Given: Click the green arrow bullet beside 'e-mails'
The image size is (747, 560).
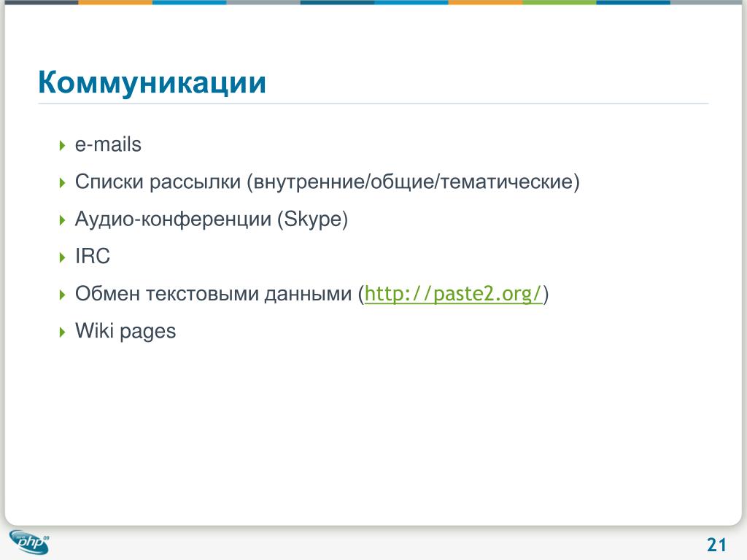Looking at the screenshot, I should tap(62, 145).
